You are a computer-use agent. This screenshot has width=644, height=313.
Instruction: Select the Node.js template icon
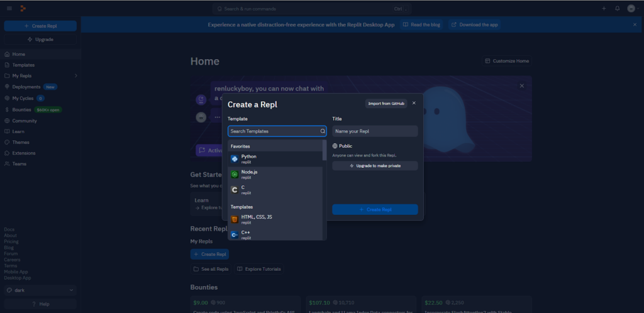(235, 174)
